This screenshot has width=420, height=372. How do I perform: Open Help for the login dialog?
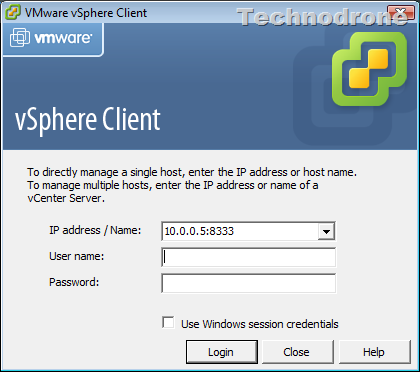374,352
